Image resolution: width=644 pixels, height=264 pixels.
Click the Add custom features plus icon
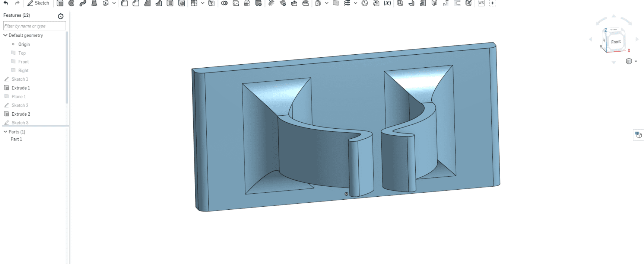coord(492,3)
